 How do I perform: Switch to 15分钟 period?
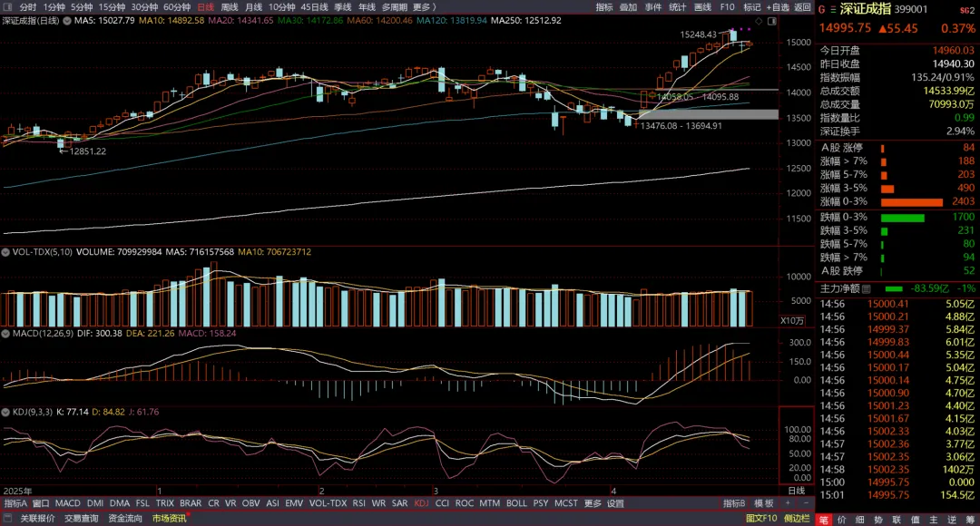coord(112,7)
